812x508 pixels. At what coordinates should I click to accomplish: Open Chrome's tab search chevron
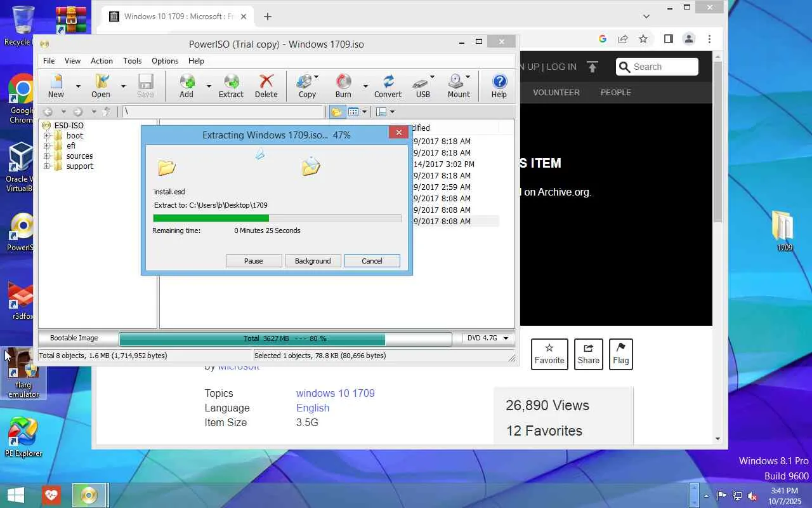click(646, 17)
